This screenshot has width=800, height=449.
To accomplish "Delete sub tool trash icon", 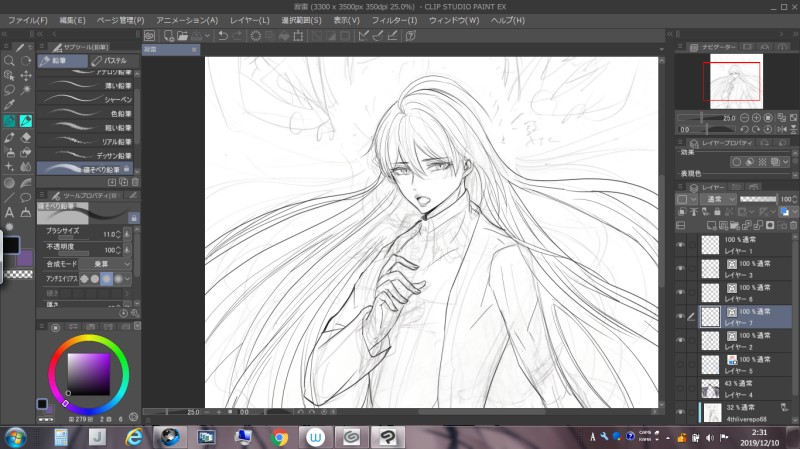I will coord(135,182).
